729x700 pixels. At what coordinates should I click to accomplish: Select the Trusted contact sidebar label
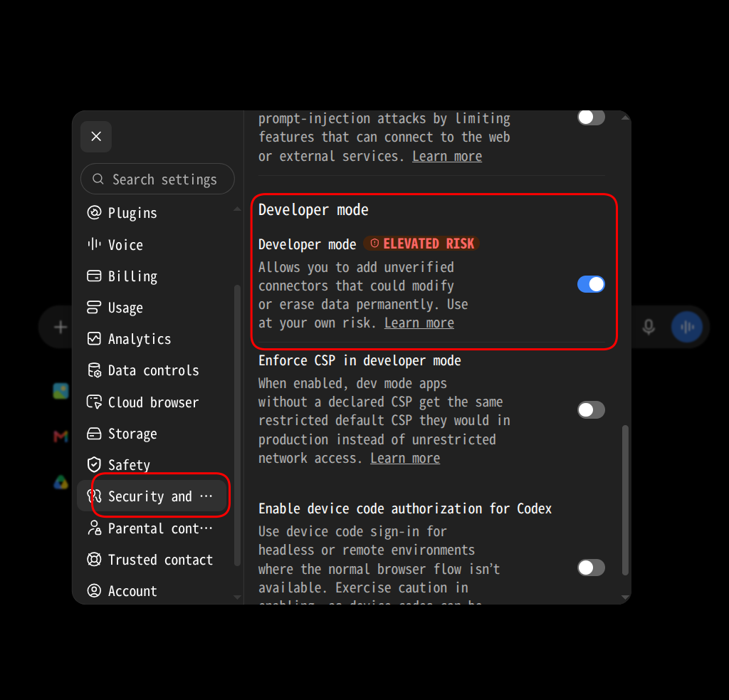tap(160, 560)
